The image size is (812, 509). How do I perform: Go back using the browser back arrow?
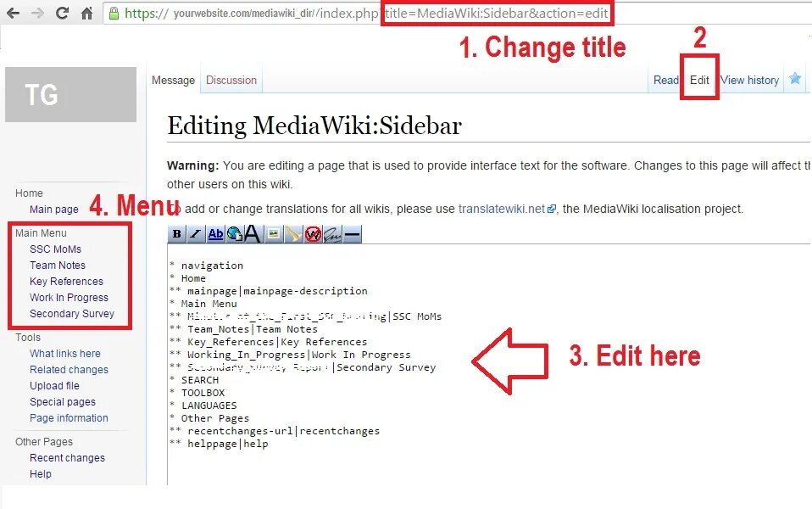(x=13, y=13)
